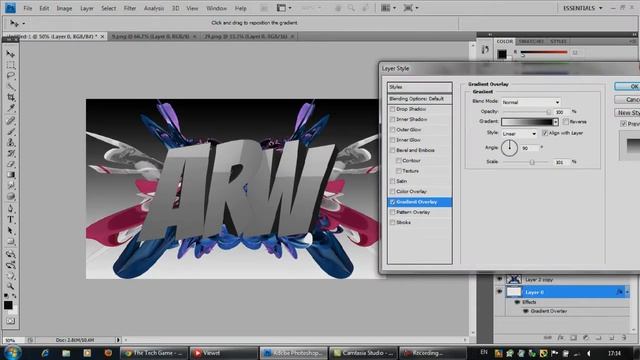Click the Angle input field
Screen dimensions: 640x360
click(529, 148)
